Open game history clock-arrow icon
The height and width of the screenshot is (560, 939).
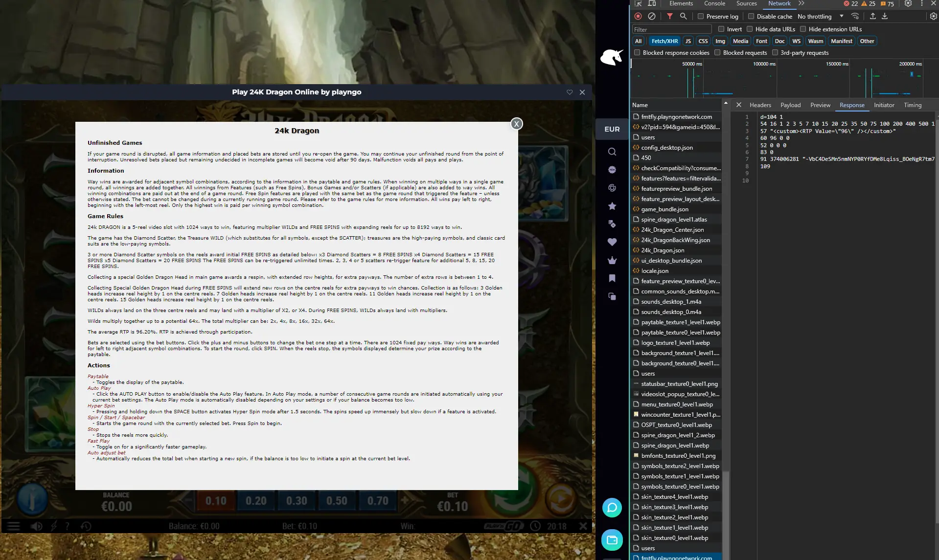pyautogui.click(x=86, y=526)
